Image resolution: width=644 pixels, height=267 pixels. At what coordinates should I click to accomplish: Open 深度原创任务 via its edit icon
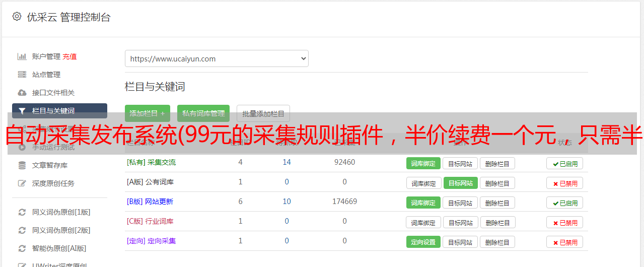click(22, 183)
